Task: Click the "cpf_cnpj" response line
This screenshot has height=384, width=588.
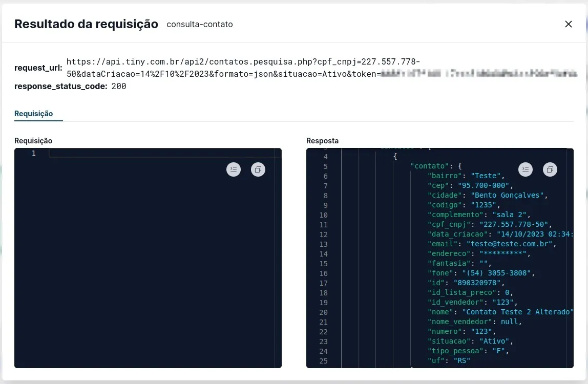Action: pyautogui.click(x=490, y=225)
